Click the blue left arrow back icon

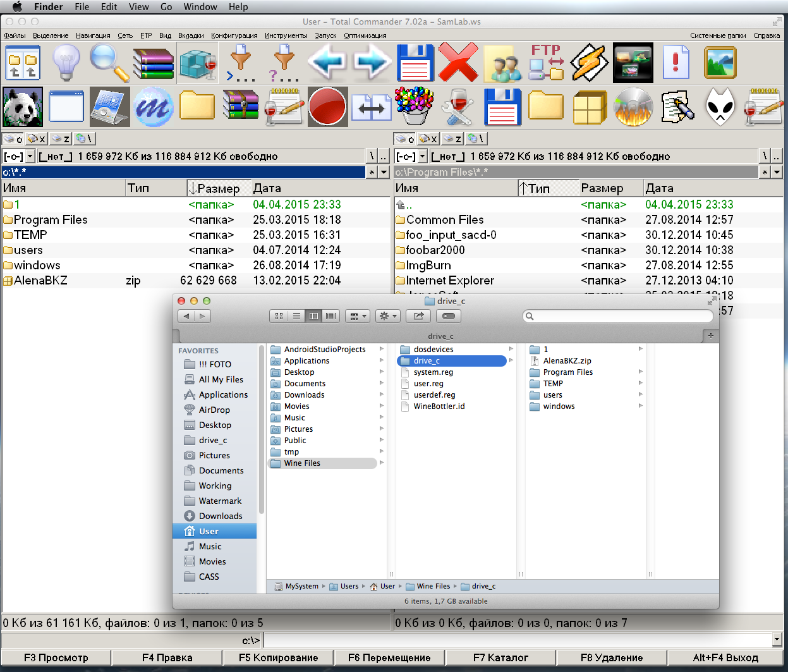(327, 63)
